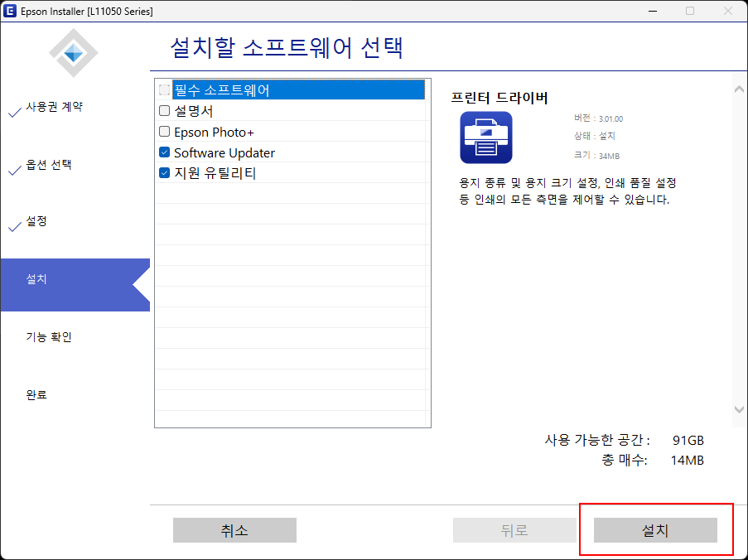Select the Software Updater list row text

coord(224,152)
